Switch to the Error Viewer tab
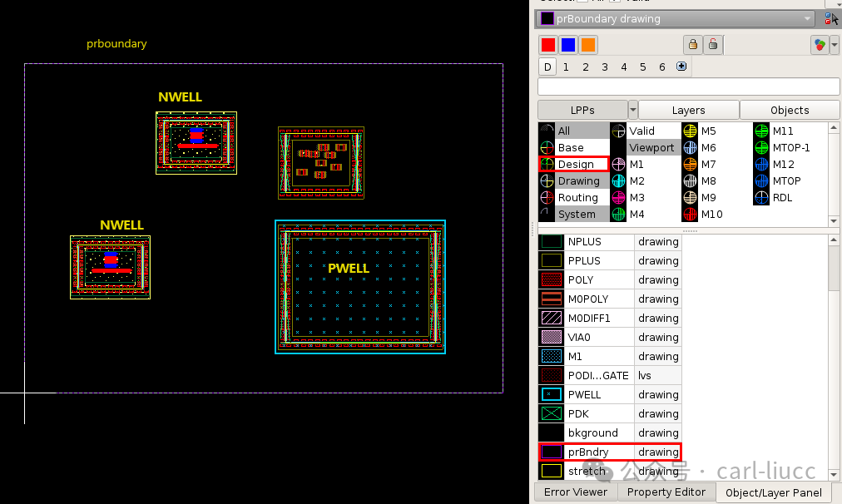The height and width of the screenshot is (504, 842). coord(575,492)
